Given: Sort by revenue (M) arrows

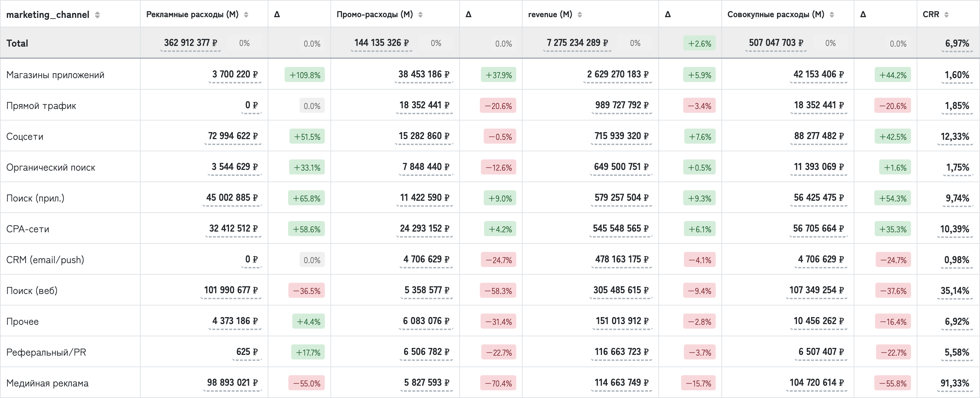Looking at the screenshot, I should click(x=580, y=15).
